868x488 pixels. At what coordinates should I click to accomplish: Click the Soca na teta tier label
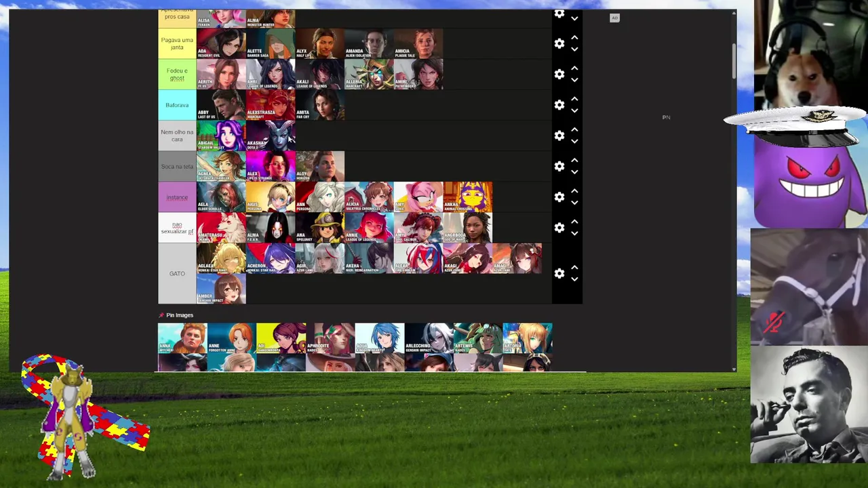point(177,166)
